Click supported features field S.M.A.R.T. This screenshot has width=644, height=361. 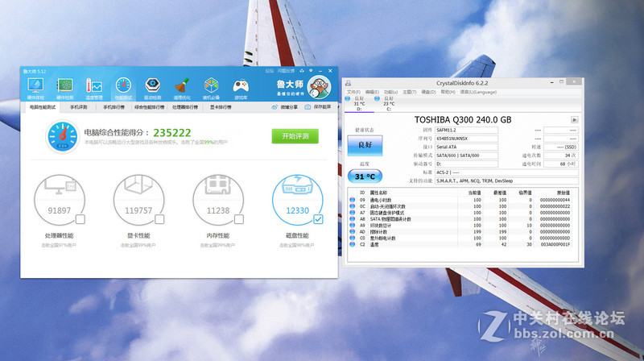506,181
